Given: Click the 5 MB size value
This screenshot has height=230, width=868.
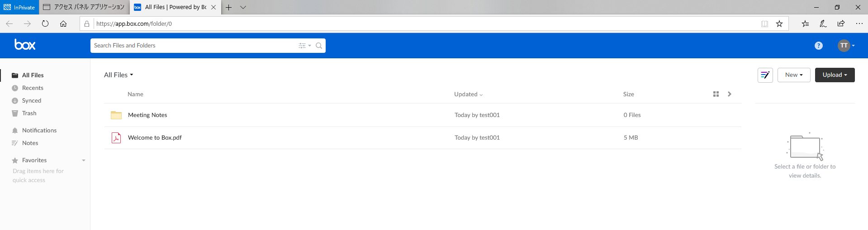Looking at the screenshot, I should coord(631,138).
